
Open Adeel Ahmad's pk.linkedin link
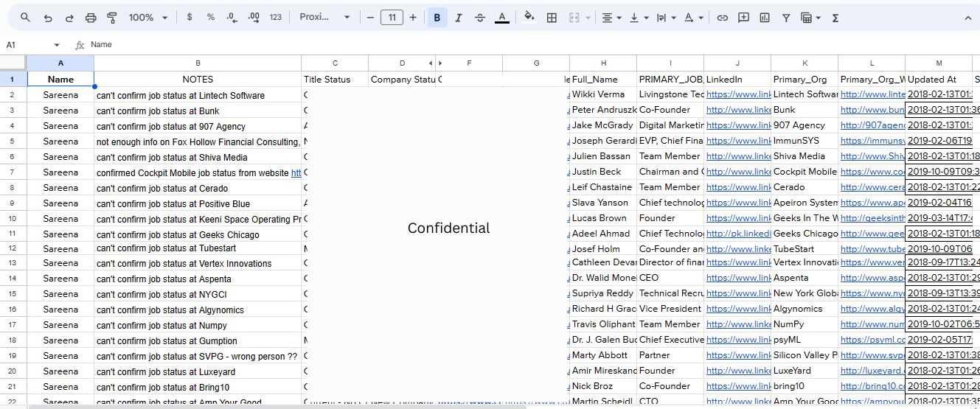tap(737, 234)
